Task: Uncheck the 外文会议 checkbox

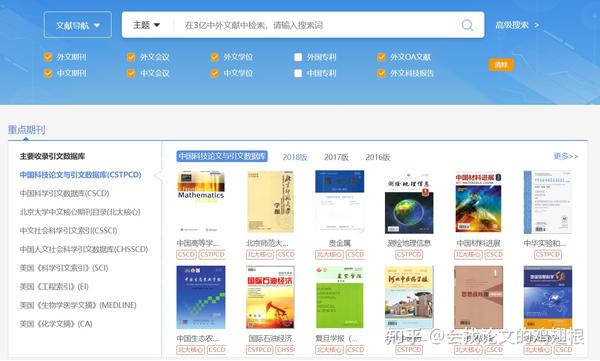Action: click(131, 57)
